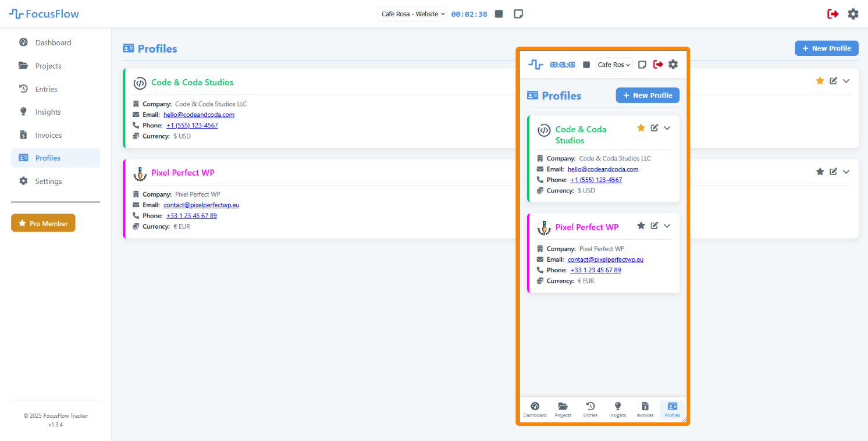Open the note icon in main header
The width and height of the screenshot is (868, 441).
(x=518, y=14)
